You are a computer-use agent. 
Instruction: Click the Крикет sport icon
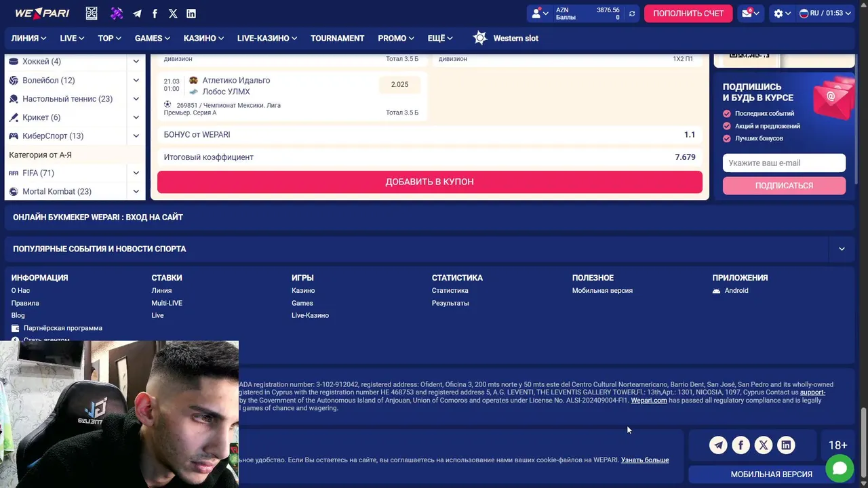(14, 117)
